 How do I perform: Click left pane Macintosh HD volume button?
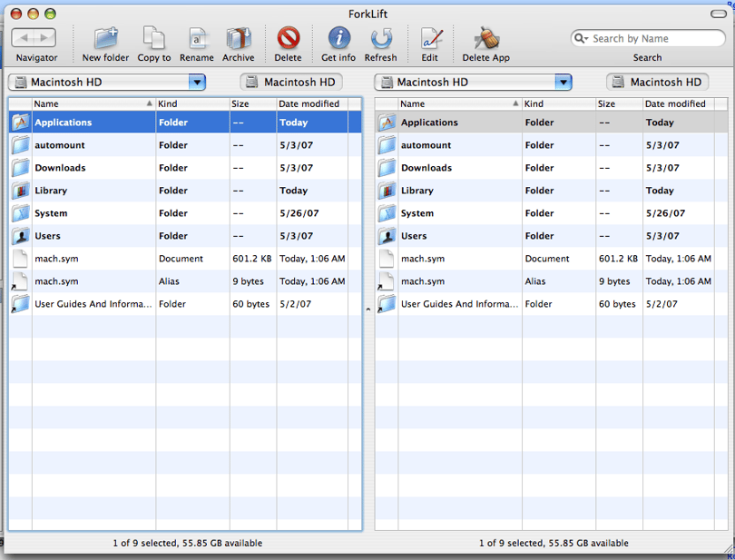[x=291, y=82]
